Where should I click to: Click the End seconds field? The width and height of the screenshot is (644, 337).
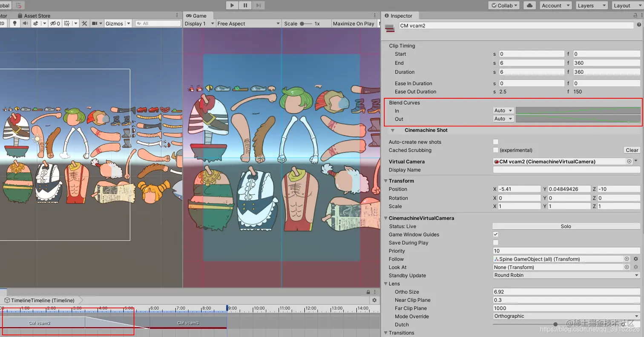(x=532, y=63)
